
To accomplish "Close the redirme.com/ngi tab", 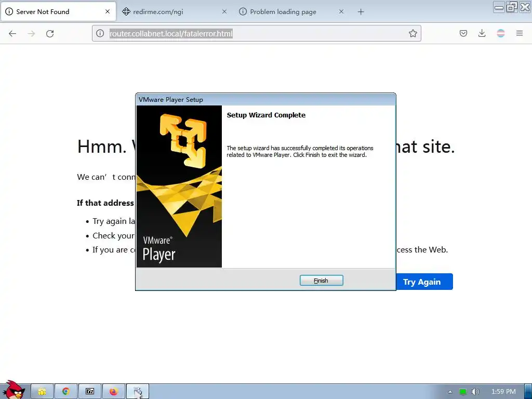I will [224, 11].
